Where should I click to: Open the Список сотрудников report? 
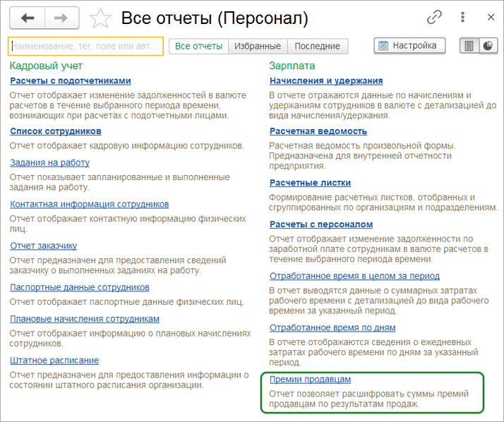(x=56, y=131)
